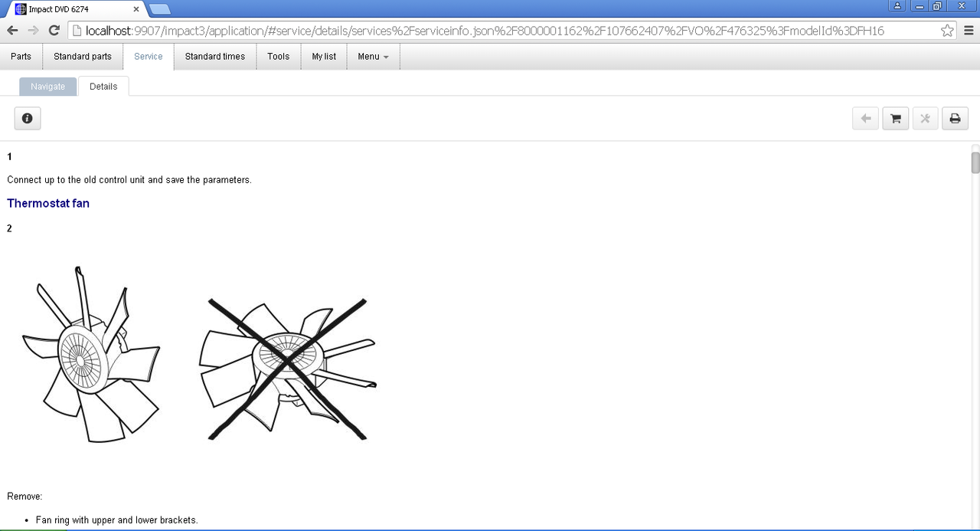Bookmark this page with star icon
The width and height of the screenshot is (980, 531).
947,31
